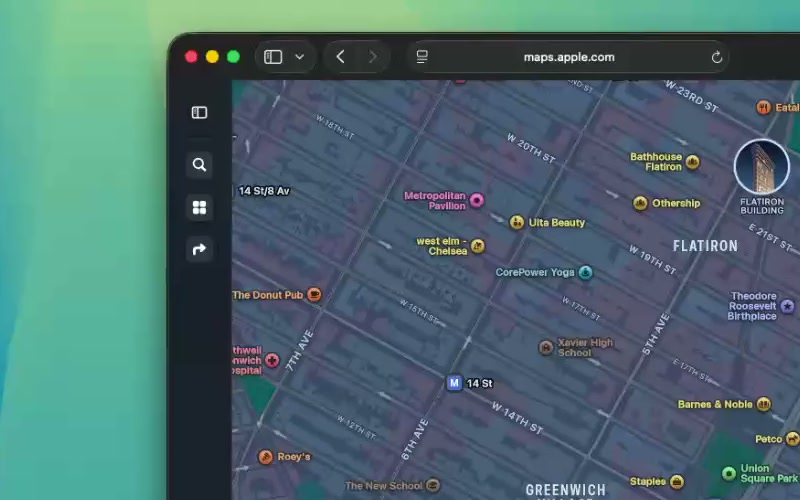Select the Eataly restaurant pin
The height and width of the screenshot is (500, 800).
(x=764, y=107)
